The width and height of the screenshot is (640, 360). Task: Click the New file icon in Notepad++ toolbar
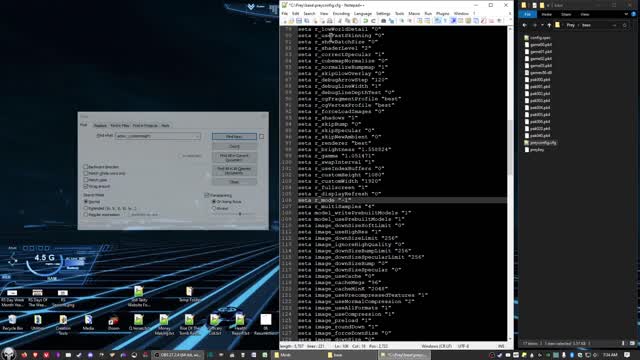click(x=284, y=21)
